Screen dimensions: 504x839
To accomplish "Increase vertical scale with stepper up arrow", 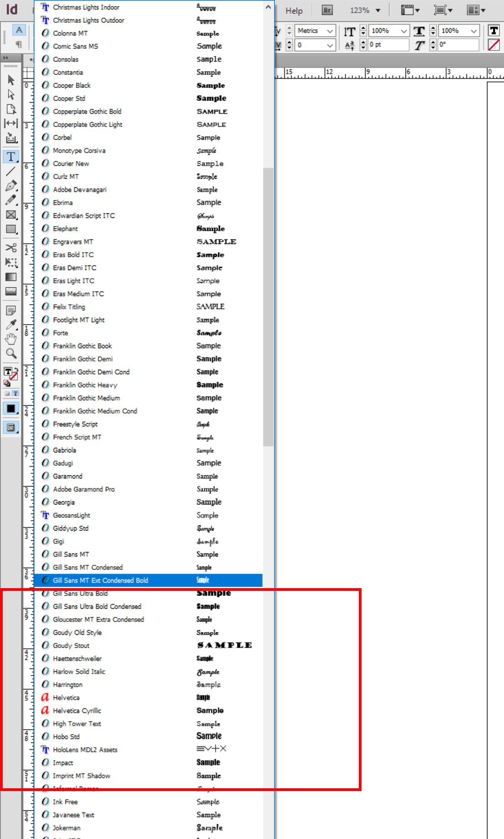I will pyautogui.click(x=363, y=28).
